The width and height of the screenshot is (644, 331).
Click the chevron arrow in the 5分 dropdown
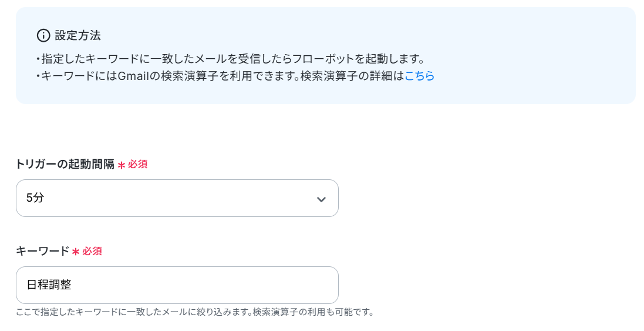pyautogui.click(x=321, y=199)
